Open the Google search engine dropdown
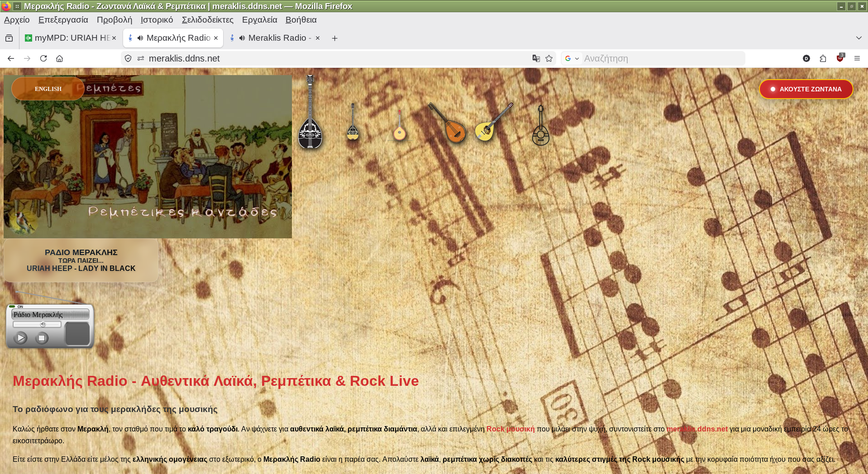The width and height of the screenshot is (868, 474). pyautogui.click(x=572, y=58)
